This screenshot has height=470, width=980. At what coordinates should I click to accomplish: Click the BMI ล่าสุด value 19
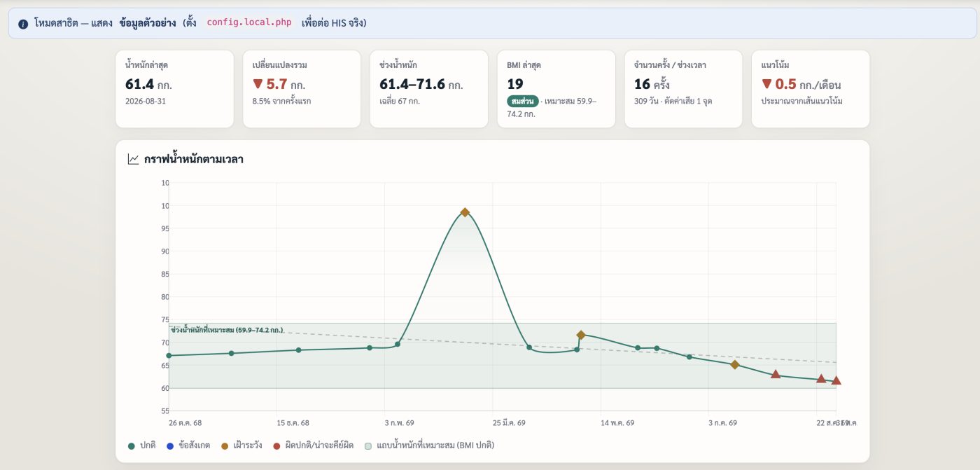(515, 84)
